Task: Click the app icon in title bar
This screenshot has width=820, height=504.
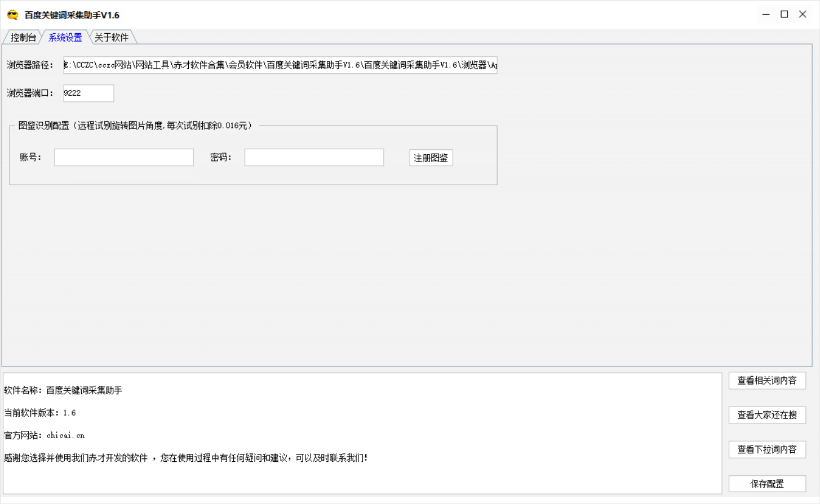Action: [12, 15]
